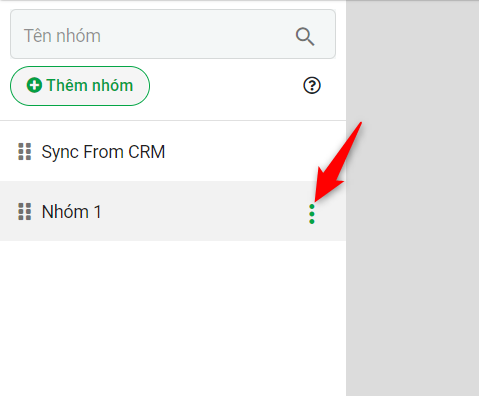The height and width of the screenshot is (396, 479).
Task: Click the Thêm nhóm button
Action: pos(80,86)
